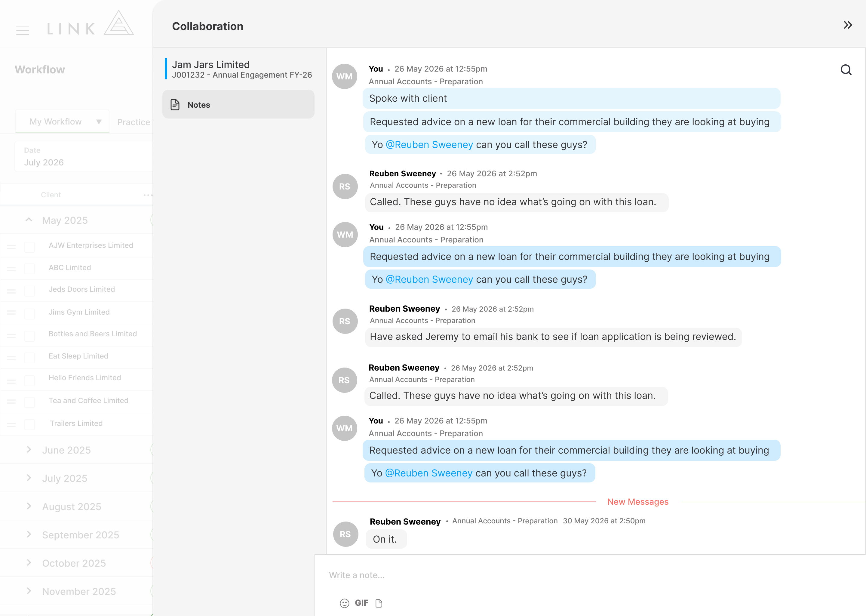Expand the August 2025 group

(x=29, y=506)
